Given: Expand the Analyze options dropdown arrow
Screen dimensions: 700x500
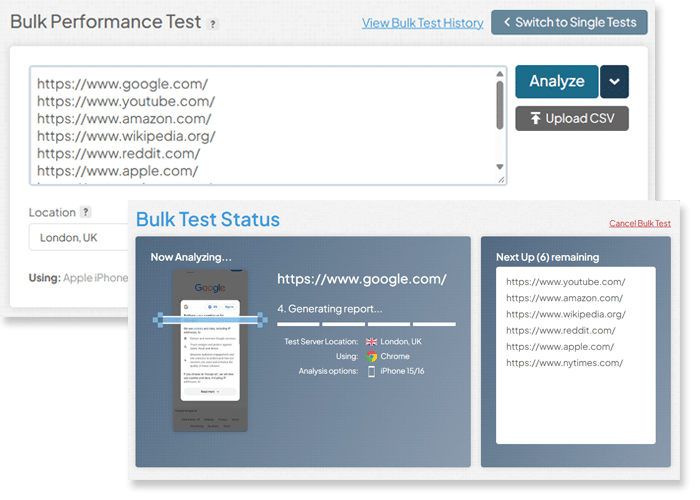Looking at the screenshot, I should 614,82.
